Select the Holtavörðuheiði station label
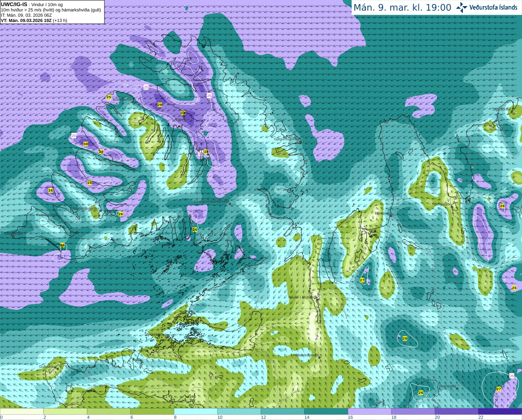 [305, 355]
